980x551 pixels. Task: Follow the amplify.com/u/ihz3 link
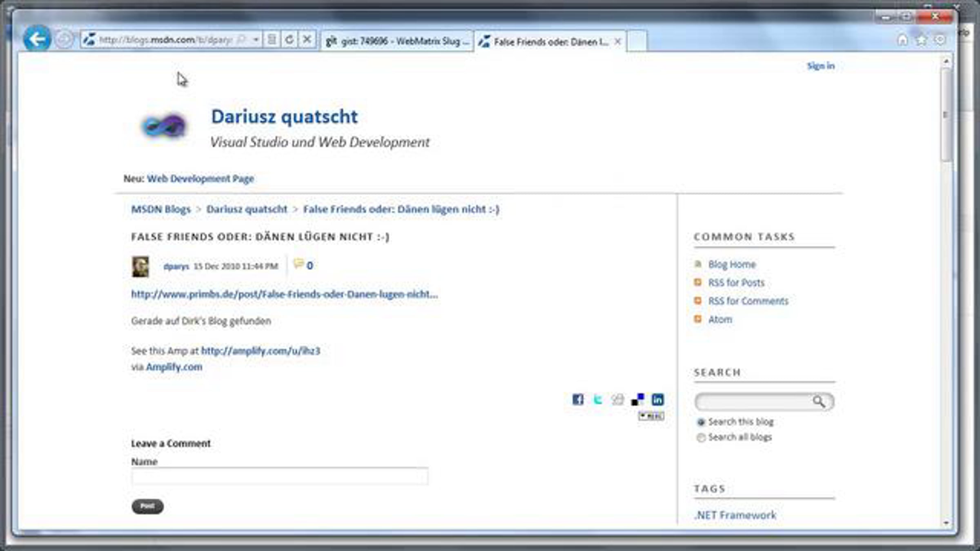pyautogui.click(x=261, y=351)
